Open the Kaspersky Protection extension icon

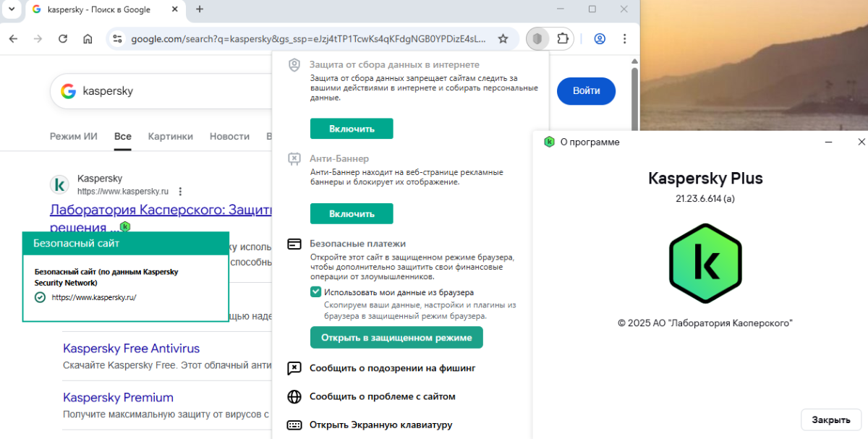tap(537, 38)
